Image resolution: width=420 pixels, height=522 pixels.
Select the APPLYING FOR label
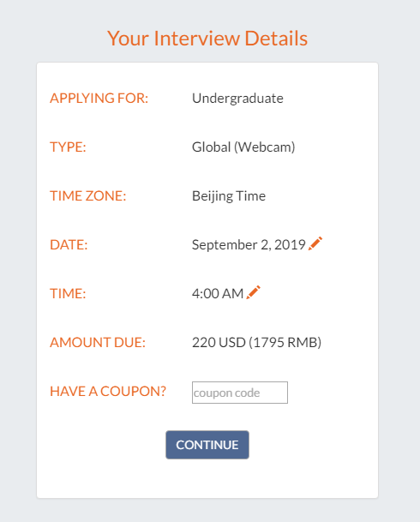[x=99, y=99]
